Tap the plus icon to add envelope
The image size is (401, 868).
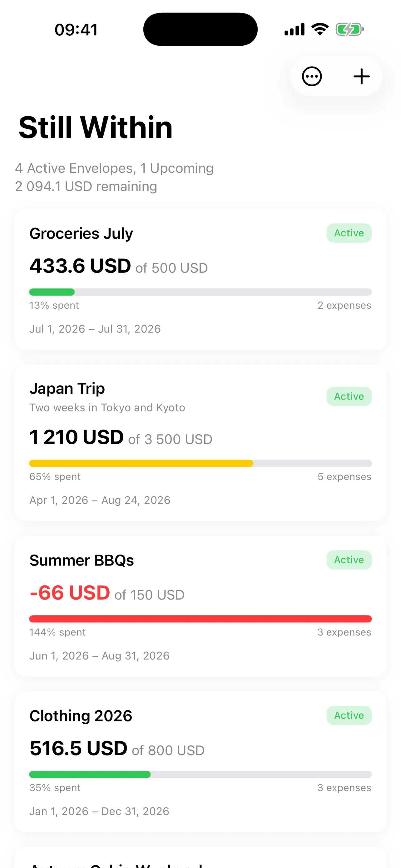point(361,77)
